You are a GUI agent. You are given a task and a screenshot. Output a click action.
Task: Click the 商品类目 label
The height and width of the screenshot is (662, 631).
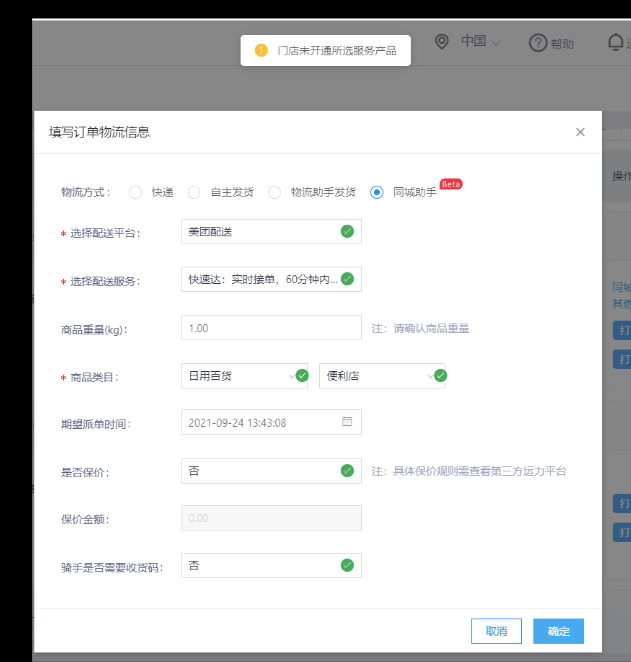click(x=94, y=377)
